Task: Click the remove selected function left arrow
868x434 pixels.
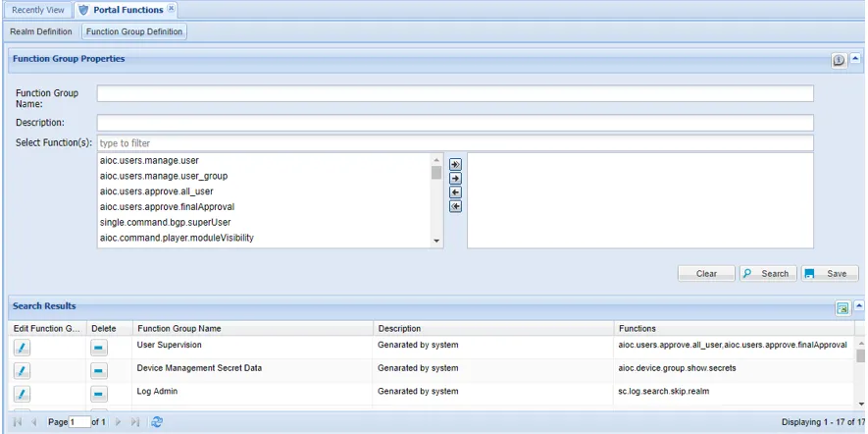Action: (x=455, y=192)
